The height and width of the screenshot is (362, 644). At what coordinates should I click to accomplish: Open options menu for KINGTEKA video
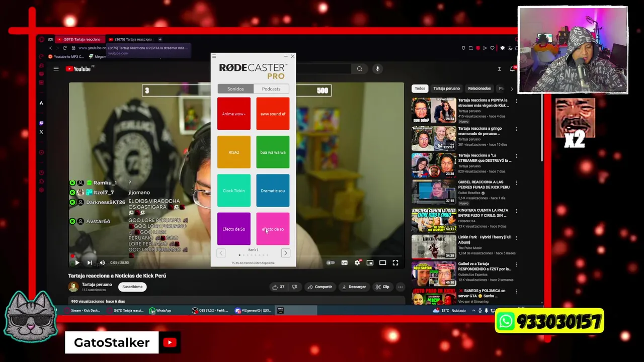(x=516, y=211)
